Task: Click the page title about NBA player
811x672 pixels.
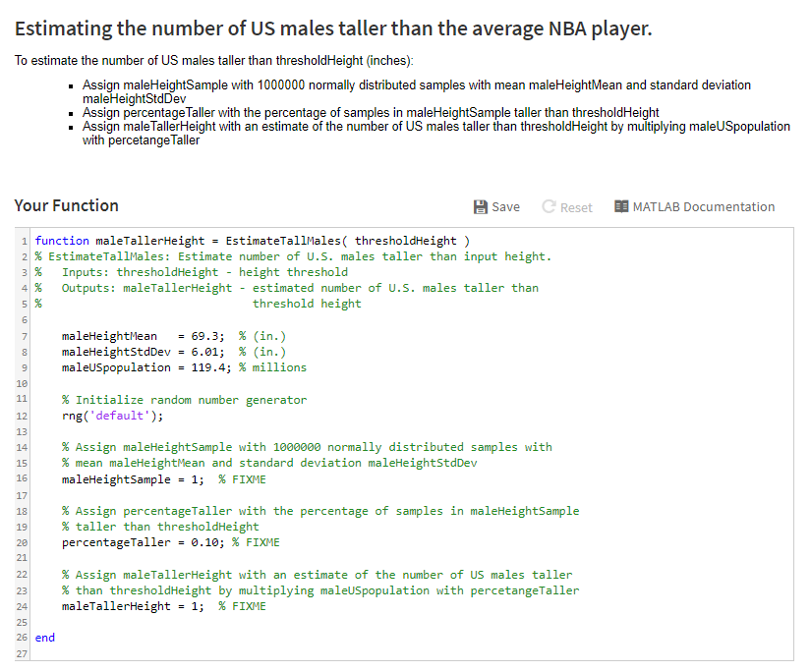Action: coord(333,28)
